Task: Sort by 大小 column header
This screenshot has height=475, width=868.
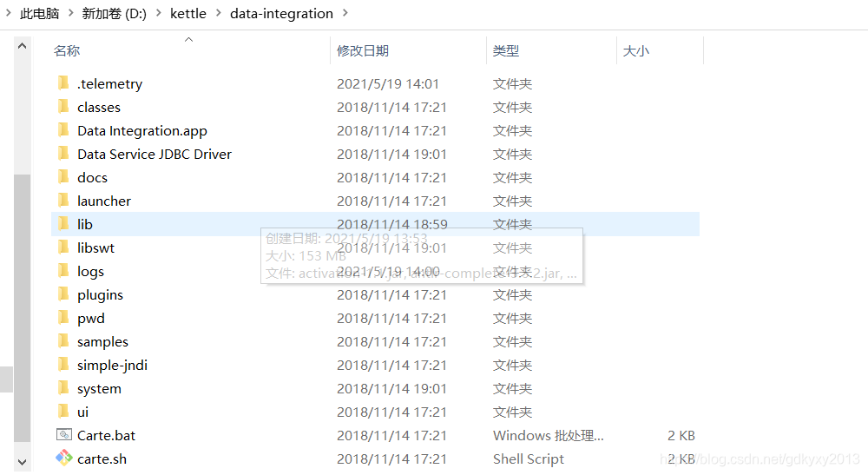Action: pos(636,51)
